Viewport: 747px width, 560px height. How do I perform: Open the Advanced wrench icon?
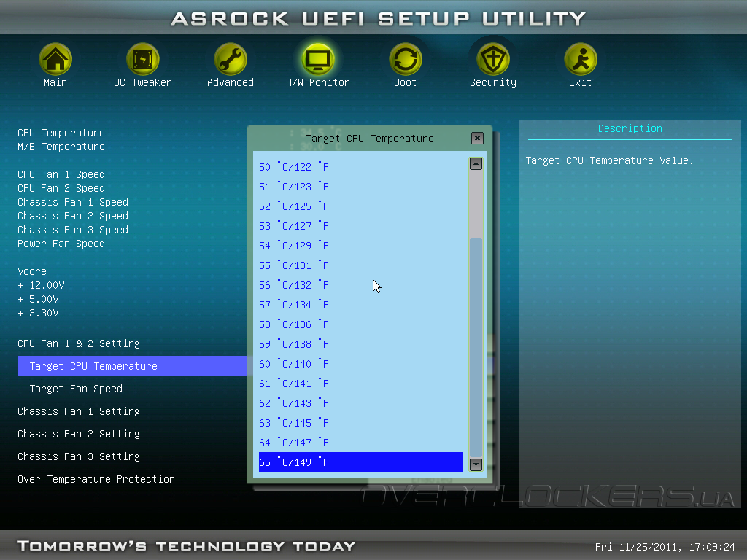pyautogui.click(x=231, y=59)
